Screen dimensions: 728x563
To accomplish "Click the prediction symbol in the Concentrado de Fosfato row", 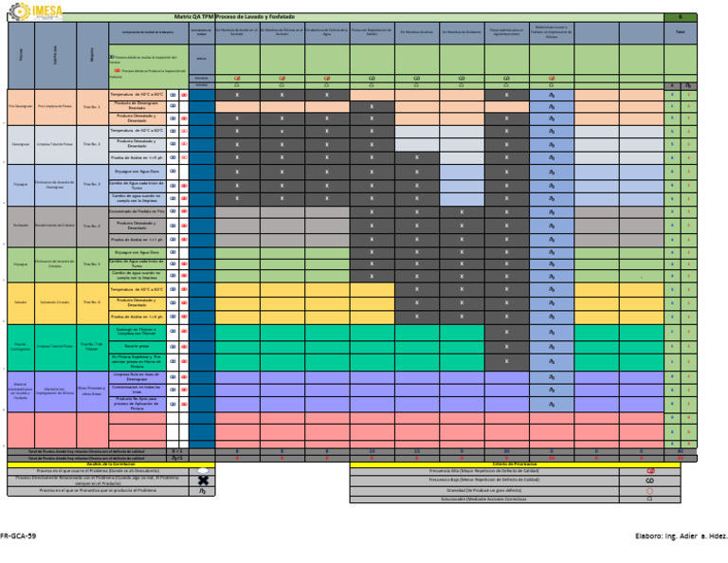I will click(552, 211).
